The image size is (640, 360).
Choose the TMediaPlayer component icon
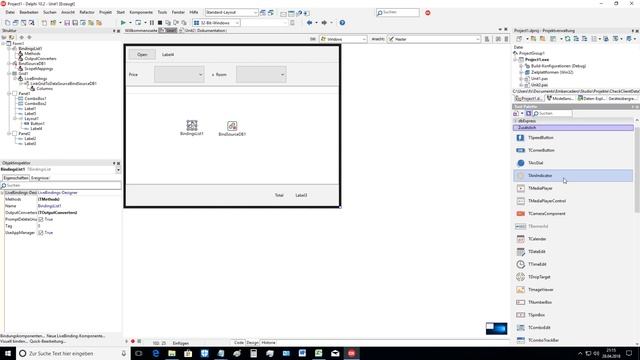520,189
